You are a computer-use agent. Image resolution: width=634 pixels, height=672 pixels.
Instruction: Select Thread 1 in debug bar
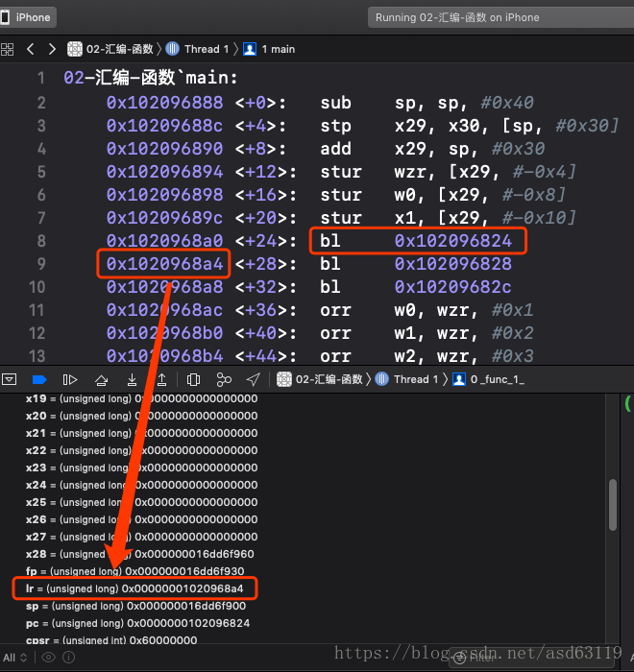(x=406, y=379)
